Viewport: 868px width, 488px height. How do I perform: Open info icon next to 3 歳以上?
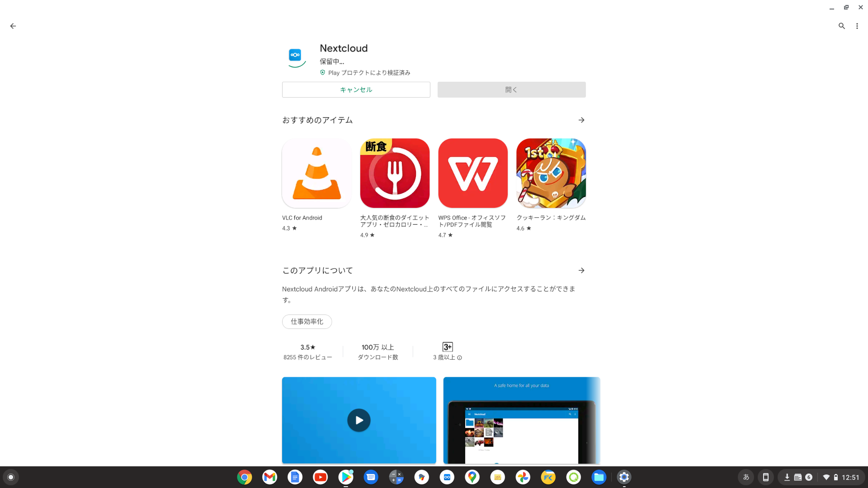[459, 358]
